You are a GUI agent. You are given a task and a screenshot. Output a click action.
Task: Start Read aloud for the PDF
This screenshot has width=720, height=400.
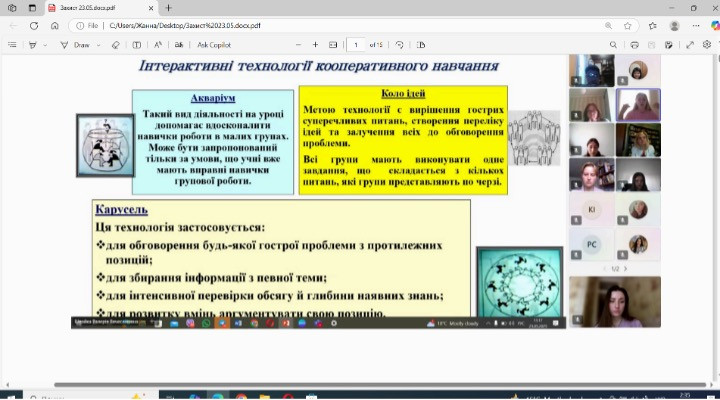pos(159,45)
